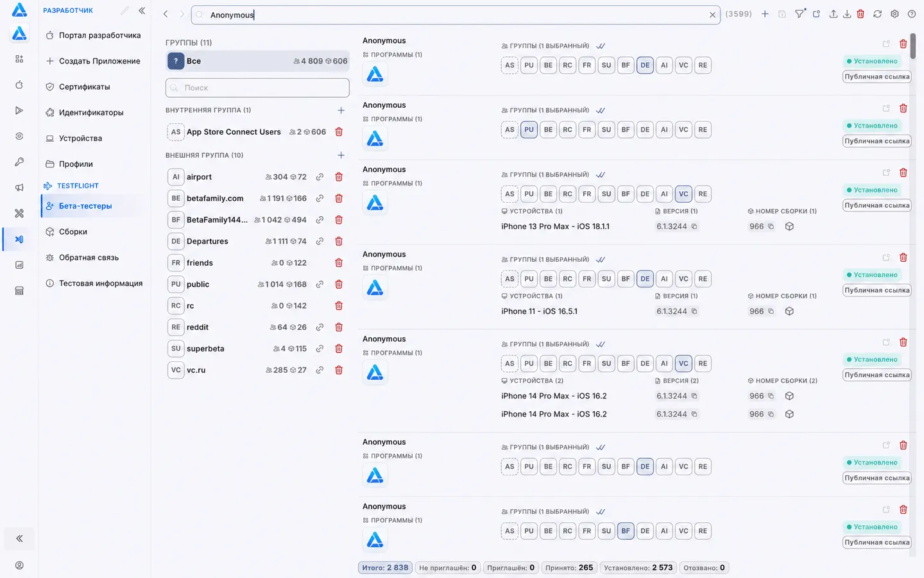Collapse the icon rail with bottom-left double chevron

(x=19, y=538)
